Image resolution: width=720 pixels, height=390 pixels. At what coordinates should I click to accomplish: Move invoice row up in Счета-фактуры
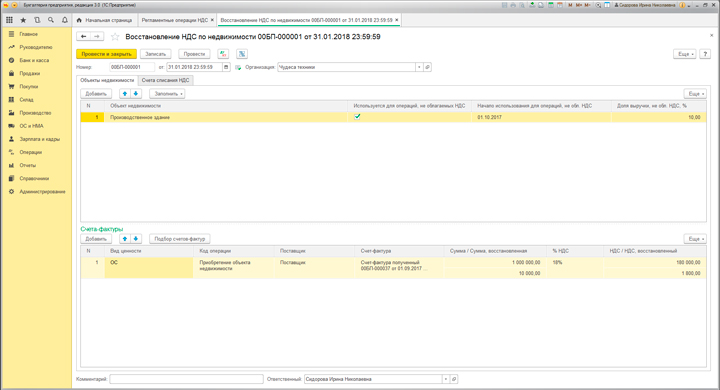[x=125, y=239]
